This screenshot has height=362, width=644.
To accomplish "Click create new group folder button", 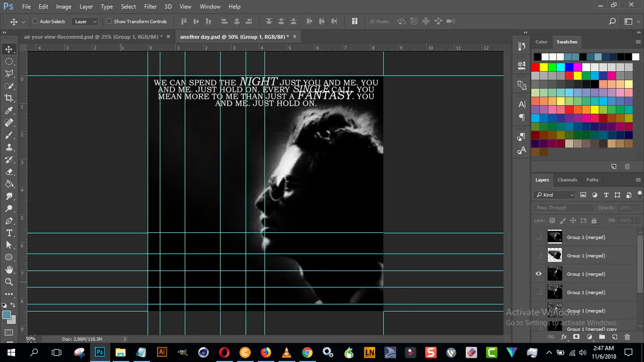I will pyautogui.click(x=602, y=337).
